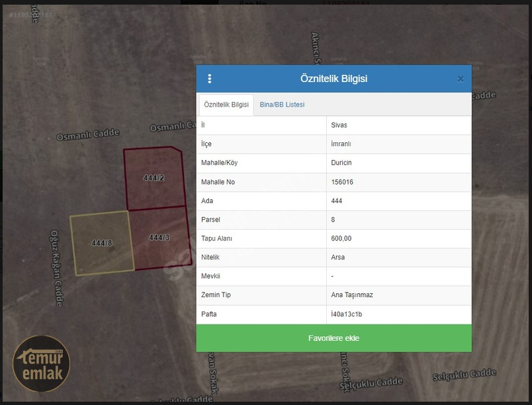Pick the yellow parcel 444/8
This screenshot has height=405, width=532.
pyautogui.click(x=101, y=243)
